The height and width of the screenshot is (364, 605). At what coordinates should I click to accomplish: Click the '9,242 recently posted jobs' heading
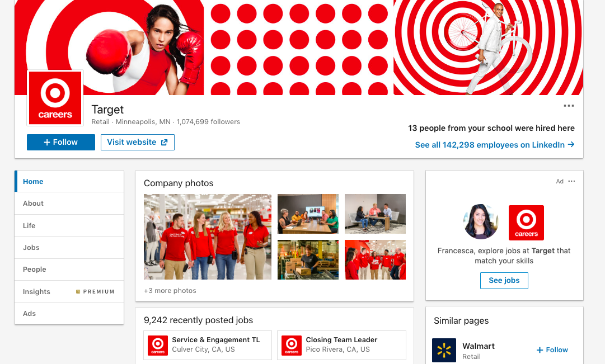[198, 320]
